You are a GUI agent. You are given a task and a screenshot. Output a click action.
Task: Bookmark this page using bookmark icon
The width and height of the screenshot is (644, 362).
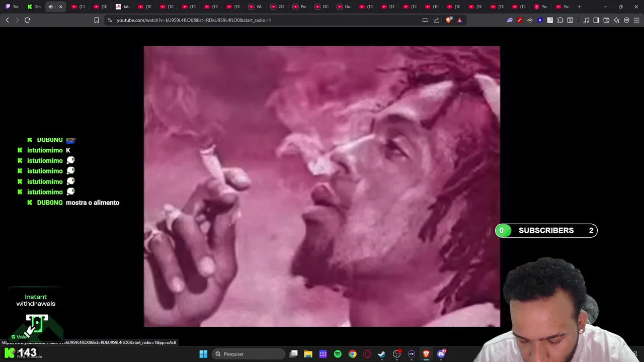97,20
